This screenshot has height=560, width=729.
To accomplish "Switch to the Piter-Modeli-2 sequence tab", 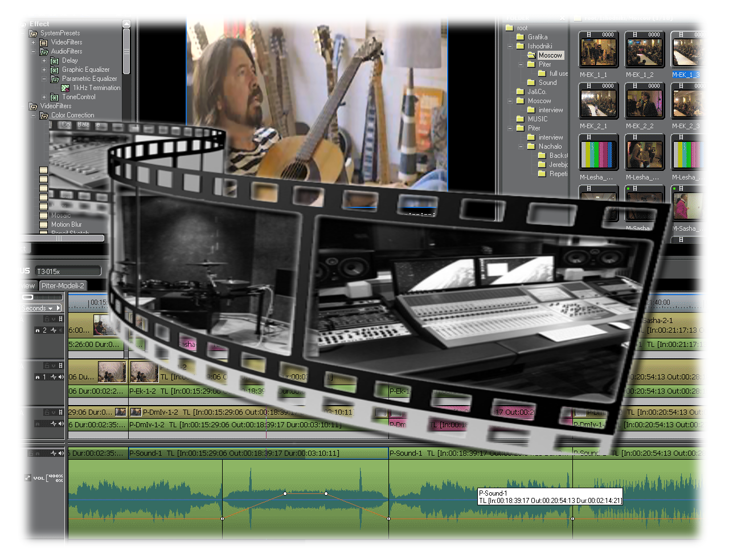I will point(63,286).
